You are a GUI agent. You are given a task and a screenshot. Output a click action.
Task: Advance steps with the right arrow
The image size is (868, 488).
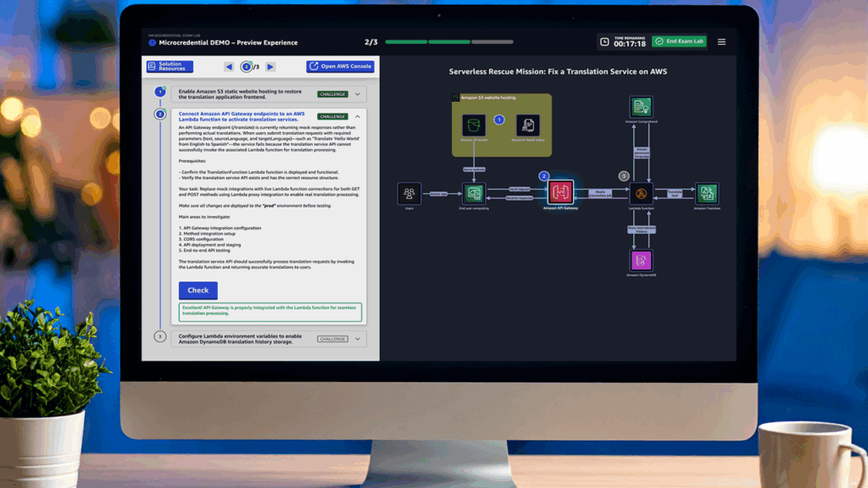(x=270, y=66)
